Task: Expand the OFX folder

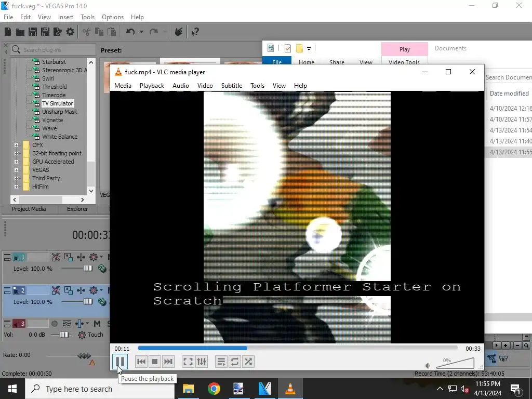Action: click(16, 145)
